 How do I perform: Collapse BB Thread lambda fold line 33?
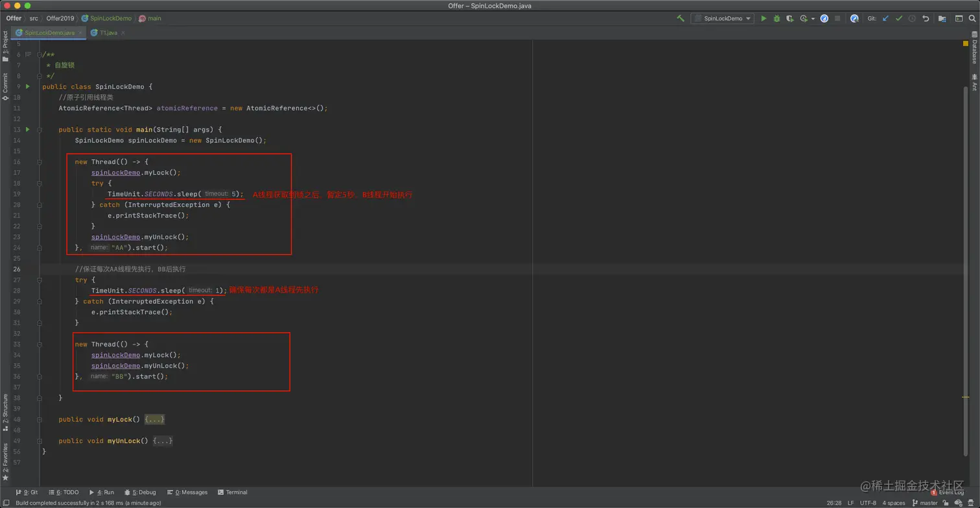pos(40,344)
